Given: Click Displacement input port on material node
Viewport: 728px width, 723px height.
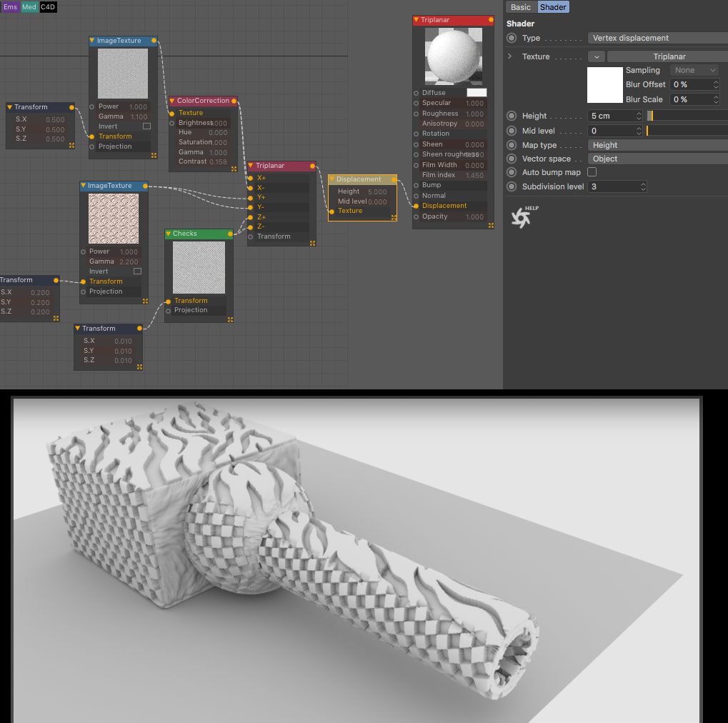Looking at the screenshot, I should pos(416,206).
